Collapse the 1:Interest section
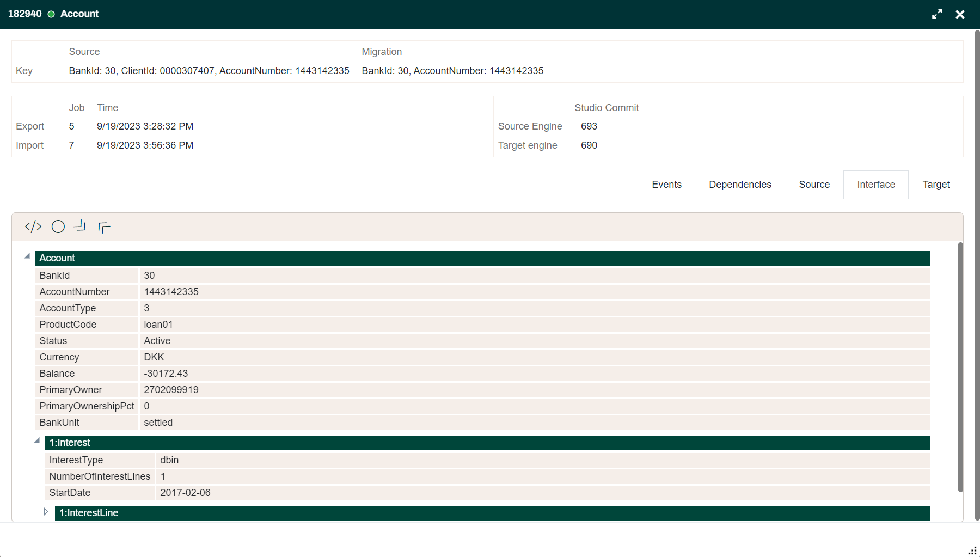 (36, 439)
